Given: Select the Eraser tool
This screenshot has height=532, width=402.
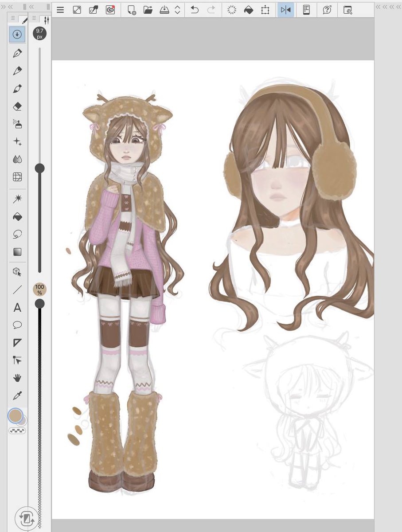Looking at the screenshot, I should tap(17, 106).
